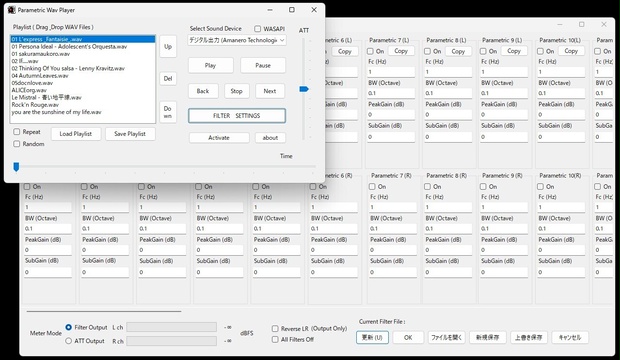Viewport: 620px width, 360px height.
Task: Click the Pause button
Action: click(x=263, y=66)
